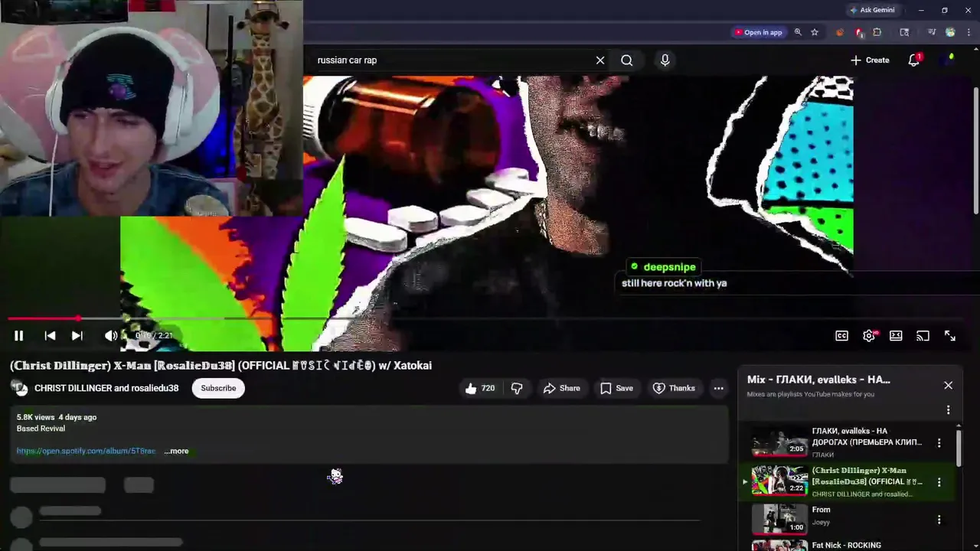Subscribe to the channel
The width and height of the screenshot is (980, 551).
point(218,388)
